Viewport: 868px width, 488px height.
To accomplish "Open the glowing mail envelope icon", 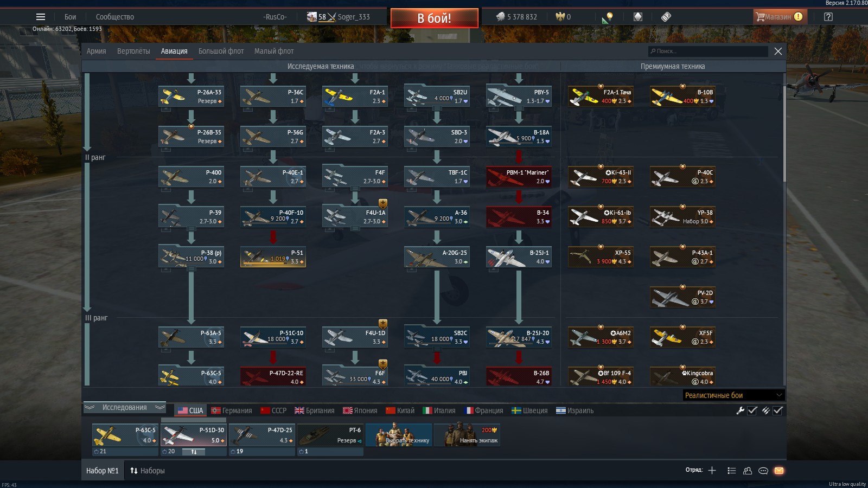I will pyautogui.click(x=779, y=471).
